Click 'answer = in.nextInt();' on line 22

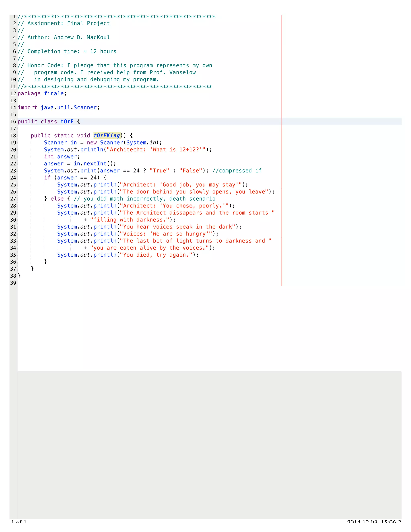click(80, 164)
